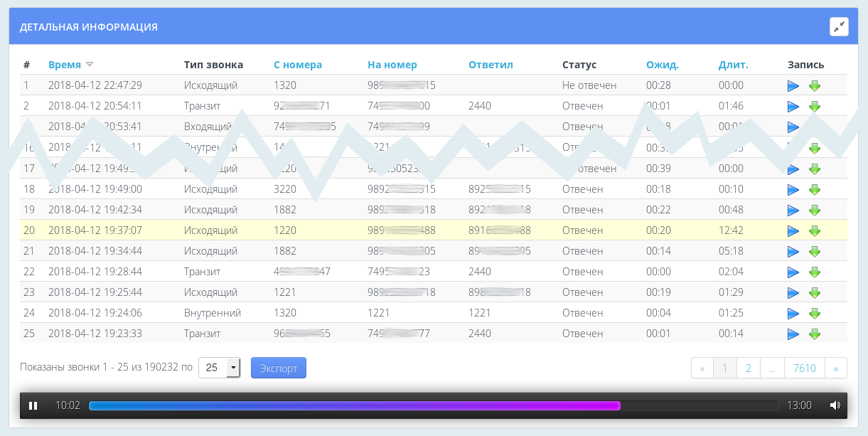
Task: Jump to last page 7610
Action: (804, 368)
